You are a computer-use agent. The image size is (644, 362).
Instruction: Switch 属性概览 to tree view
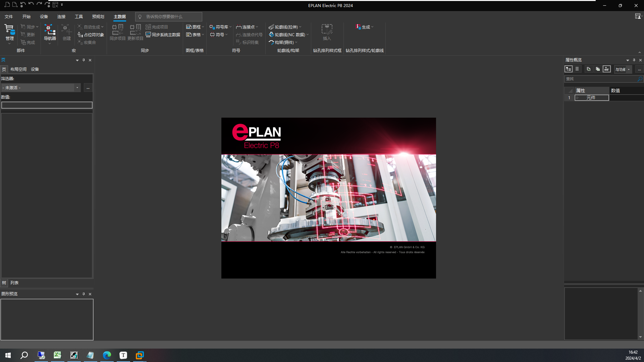coord(568,69)
